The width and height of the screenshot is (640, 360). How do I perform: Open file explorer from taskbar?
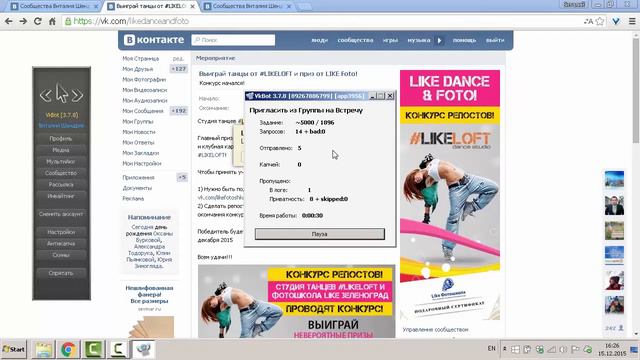pyautogui.click(x=43, y=349)
